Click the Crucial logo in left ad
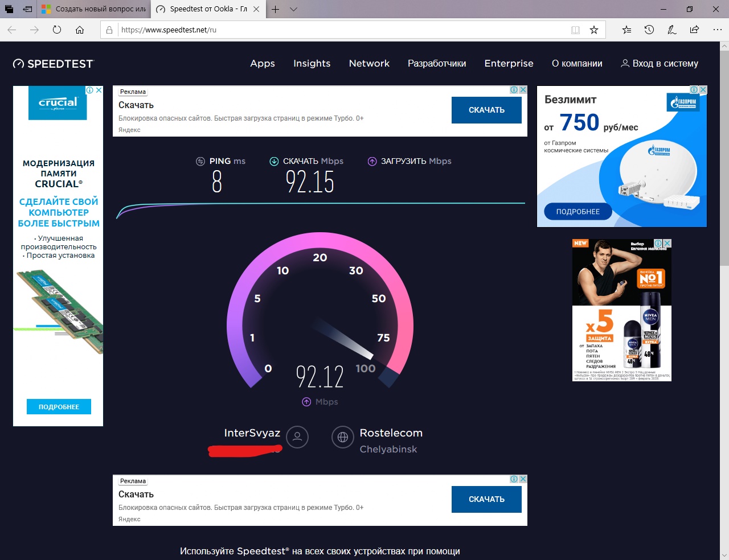The height and width of the screenshot is (560, 729). [x=58, y=104]
